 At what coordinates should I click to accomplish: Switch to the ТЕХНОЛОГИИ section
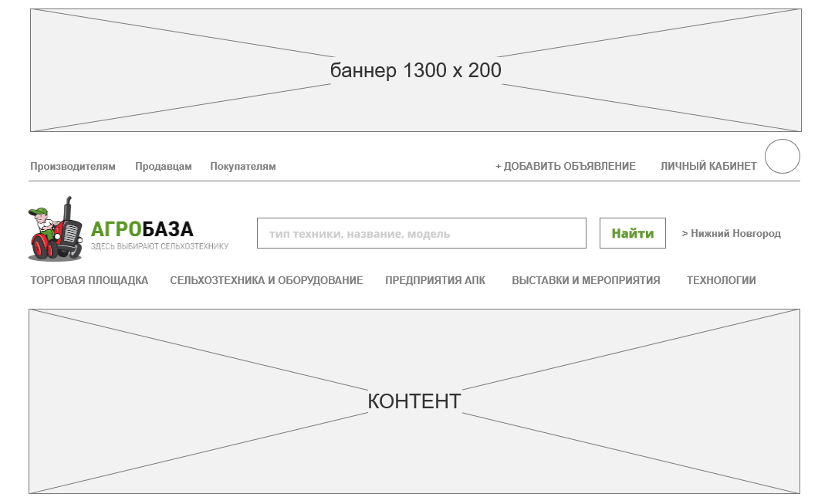721,281
